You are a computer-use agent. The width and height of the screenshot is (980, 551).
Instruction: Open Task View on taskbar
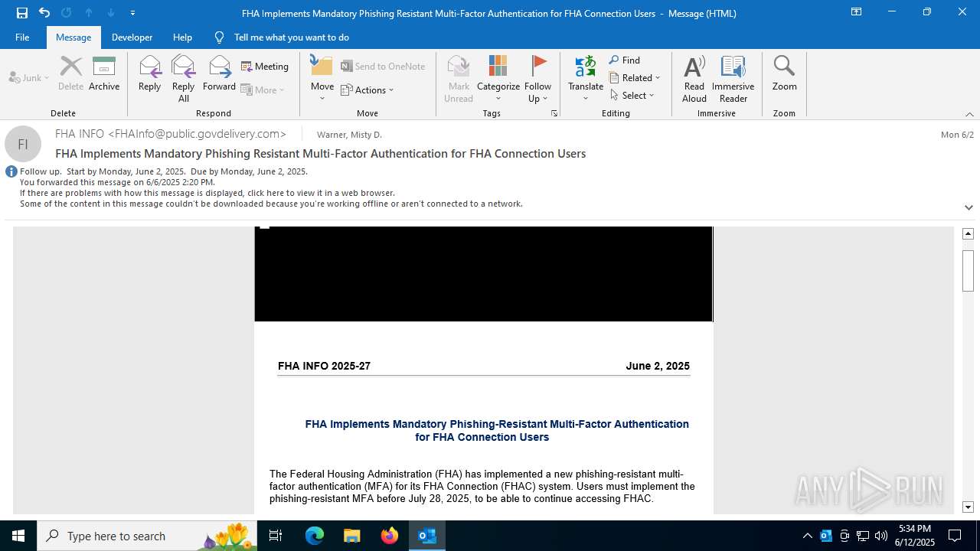coord(276,536)
